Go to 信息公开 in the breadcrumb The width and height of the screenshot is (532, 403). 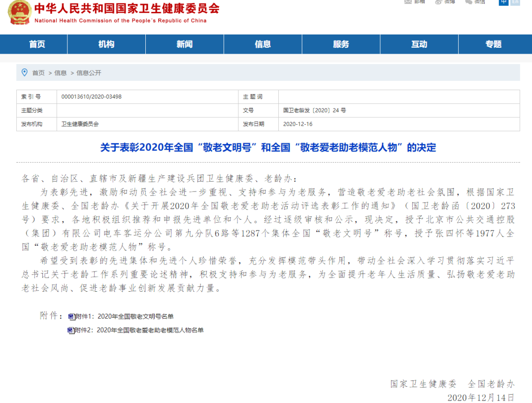(89, 73)
